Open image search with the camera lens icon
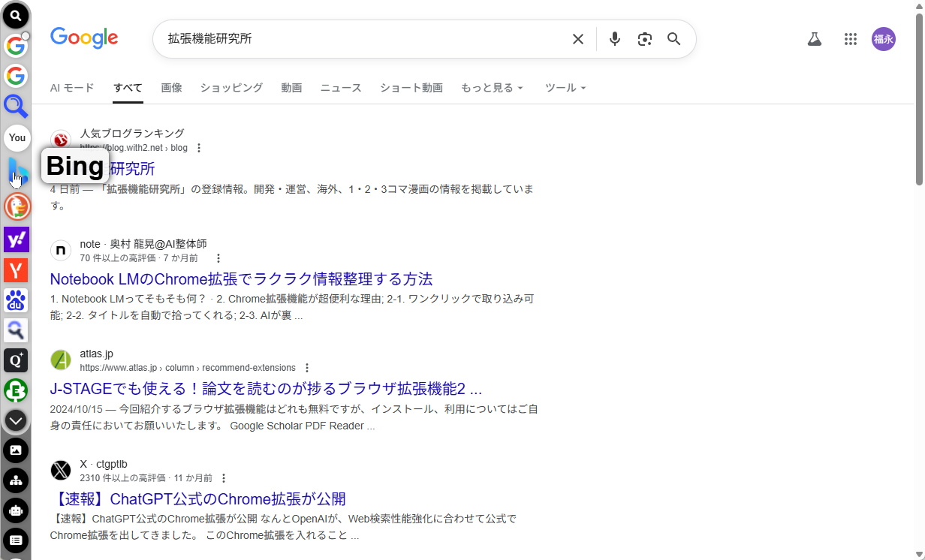 644,39
